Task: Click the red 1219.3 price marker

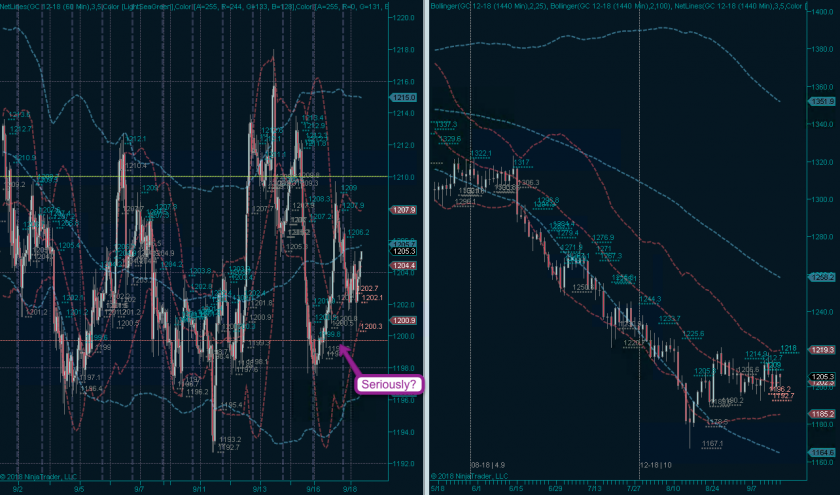Action: pyautogui.click(x=822, y=350)
